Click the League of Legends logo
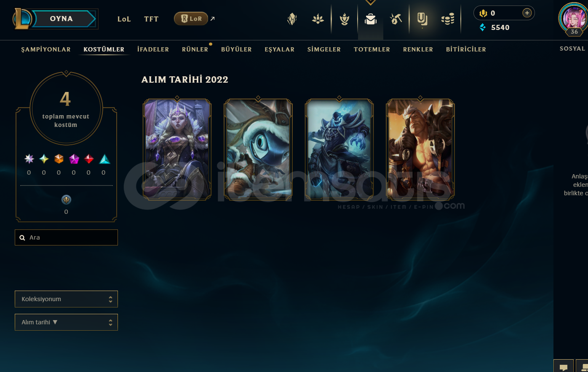Image resolution: width=588 pixels, height=372 pixels. 22,19
